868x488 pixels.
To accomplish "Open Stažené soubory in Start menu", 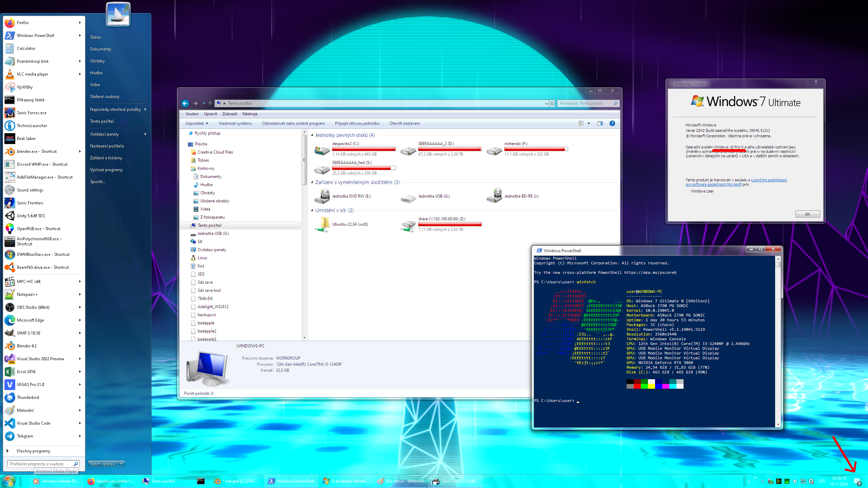I will point(104,97).
